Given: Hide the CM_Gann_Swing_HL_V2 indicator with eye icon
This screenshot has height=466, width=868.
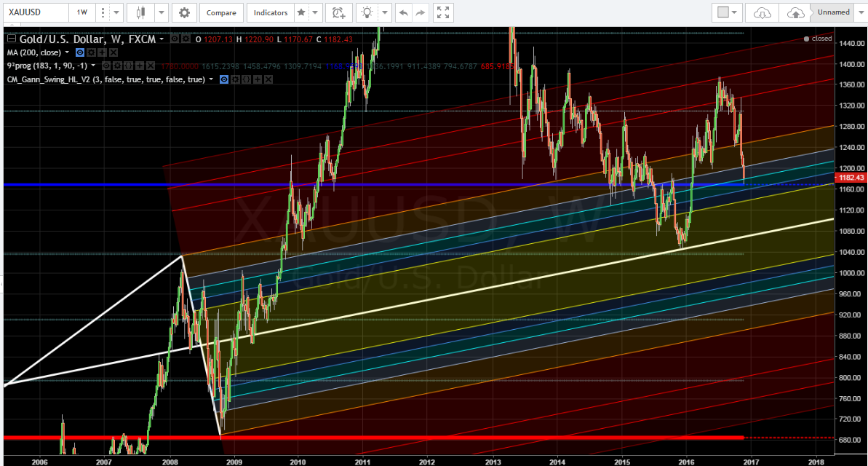Looking at the screenshot, I should point(224,79).
